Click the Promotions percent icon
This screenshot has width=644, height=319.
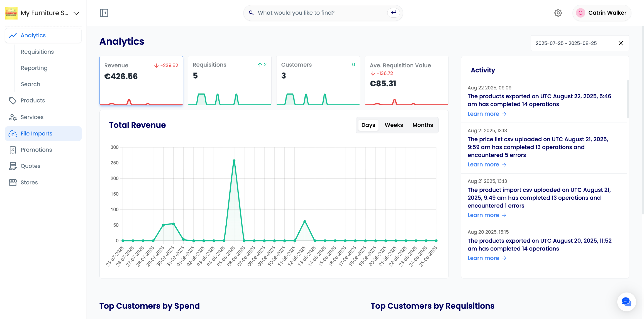tap(13, 150)
